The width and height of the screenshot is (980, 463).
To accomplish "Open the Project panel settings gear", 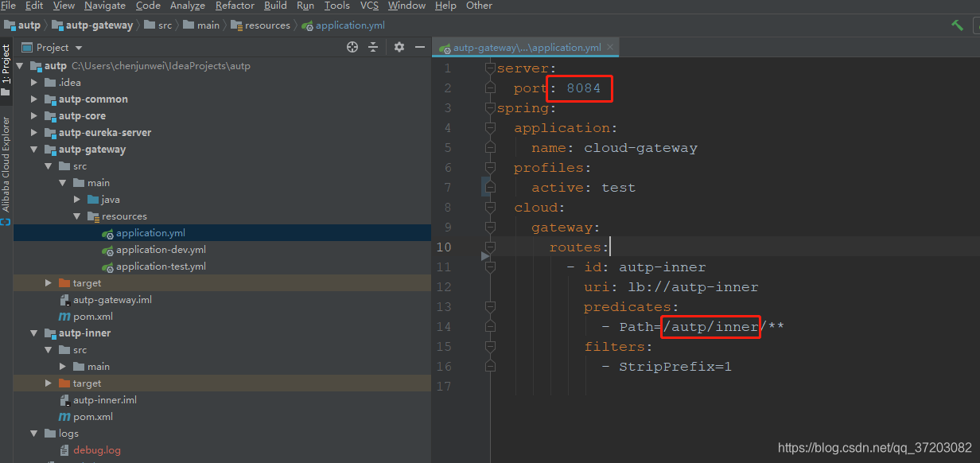I will click(x=398, y=47).
